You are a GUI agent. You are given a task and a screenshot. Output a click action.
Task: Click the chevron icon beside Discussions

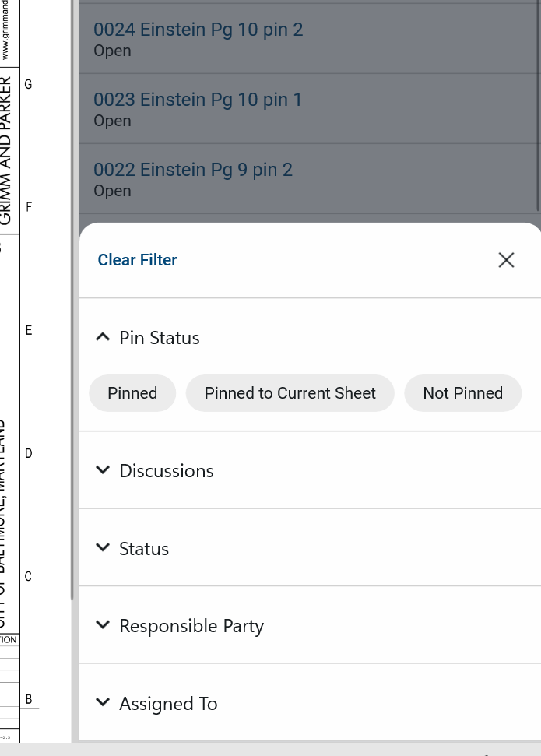pos(103,470)
